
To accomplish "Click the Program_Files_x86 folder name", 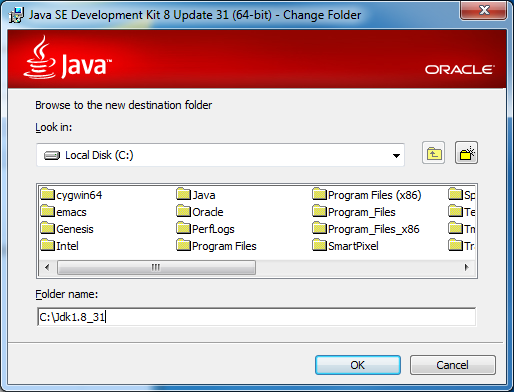I will click(374, 229).
